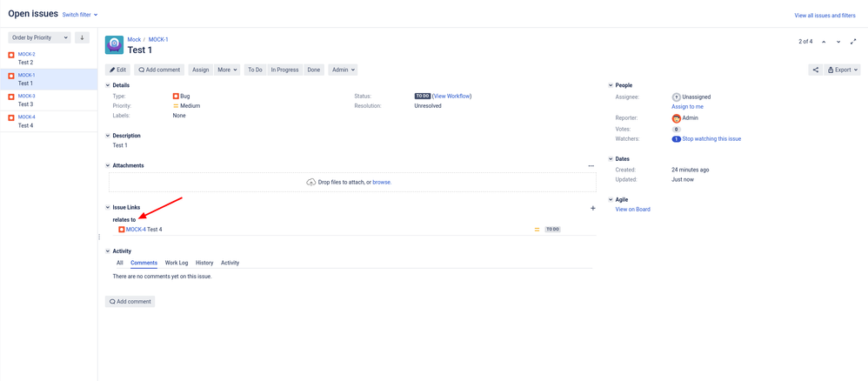Collapse the Details section
The height and width of the screenshot is (381, 868).
[x=108, y=85]
